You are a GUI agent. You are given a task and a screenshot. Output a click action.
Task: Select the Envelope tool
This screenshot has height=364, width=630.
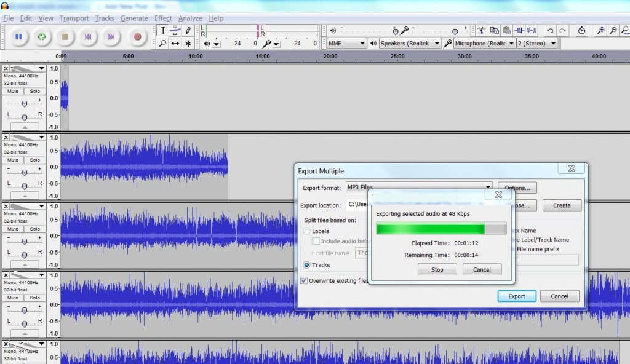tap(175, 31)
